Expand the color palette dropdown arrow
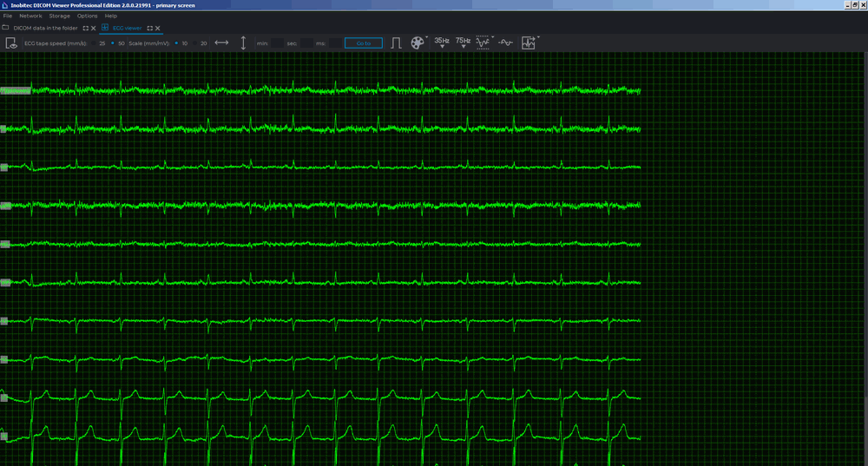Image resolution: width=868 pixels, height=466 pixels. [427, 37]
